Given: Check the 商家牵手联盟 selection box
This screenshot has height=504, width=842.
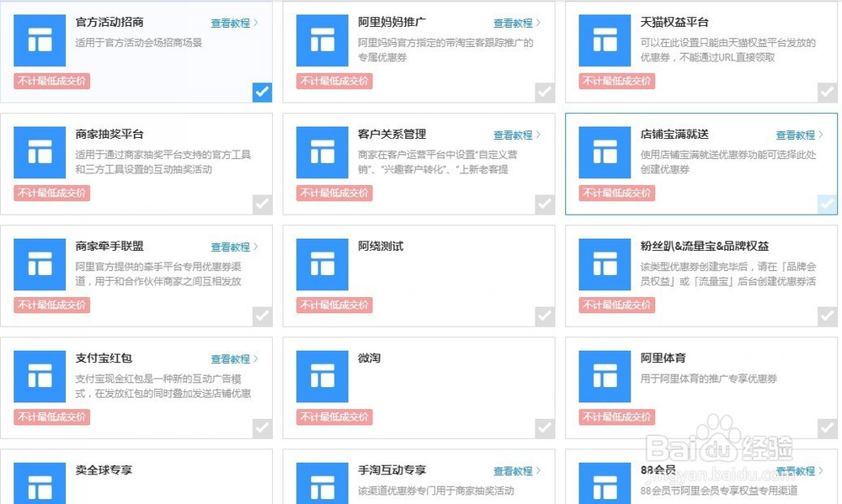Looking at the screenshot, I should click(262, 316).
